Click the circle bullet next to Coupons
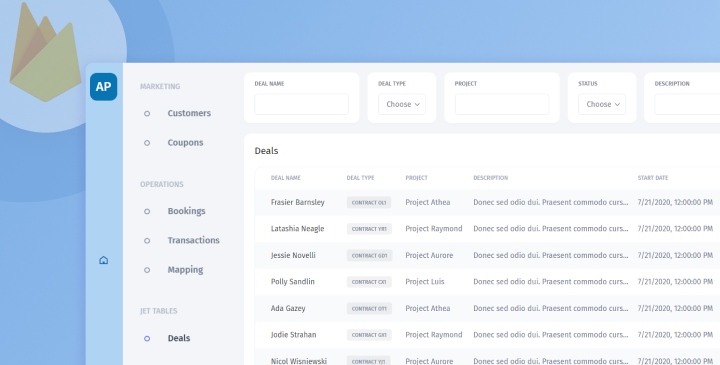Image resolution: width=720 pixels, height=365 pixels. (147, 143)
